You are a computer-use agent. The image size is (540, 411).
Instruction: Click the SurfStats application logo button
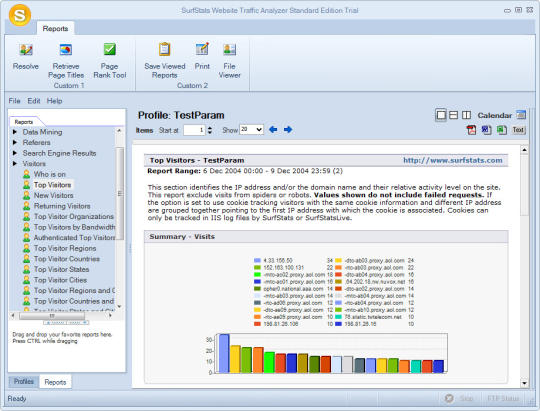20,15
